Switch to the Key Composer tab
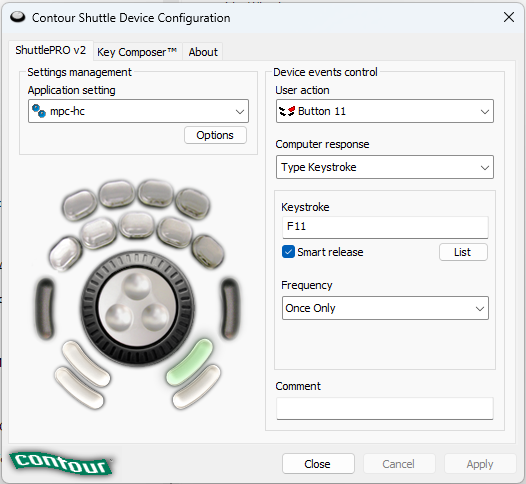 pyautogui.click(x=137, y=52)
